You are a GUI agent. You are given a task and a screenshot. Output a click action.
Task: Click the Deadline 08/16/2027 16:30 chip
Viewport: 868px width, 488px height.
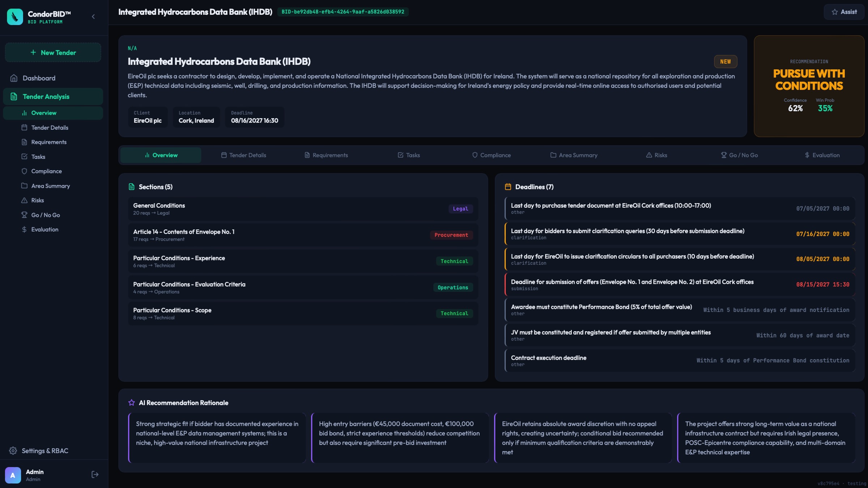coord(255,117)
